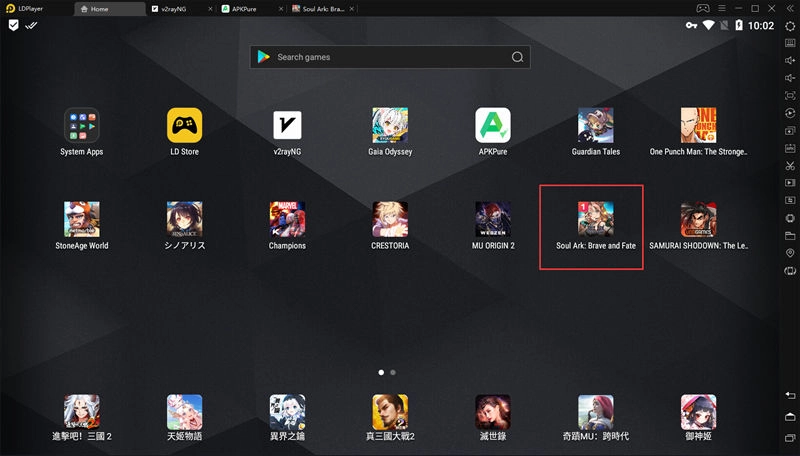The width and height of the screenshot is (800, 456).
Task: Go to second page indicator dot
Action: [x=393, y=372]
